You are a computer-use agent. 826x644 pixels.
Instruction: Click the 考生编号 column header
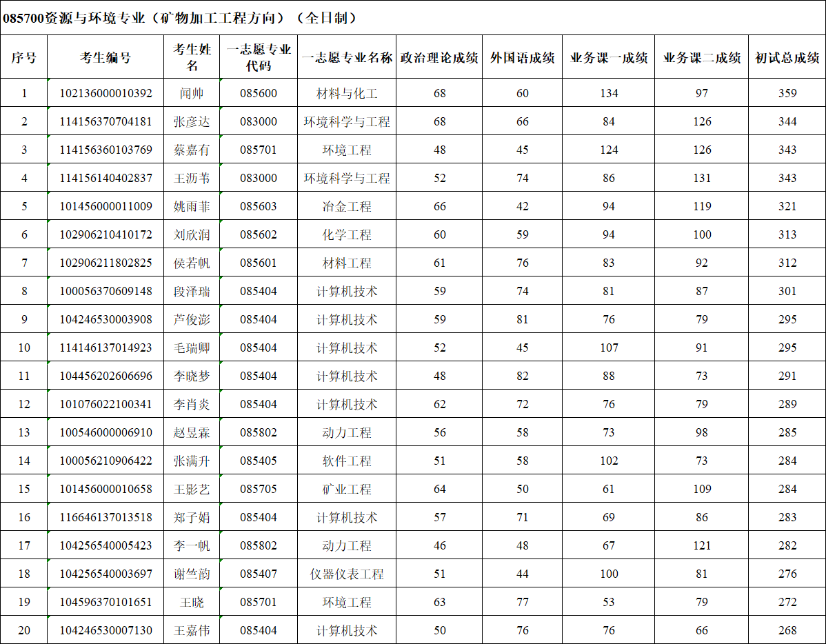click(105, 58)
